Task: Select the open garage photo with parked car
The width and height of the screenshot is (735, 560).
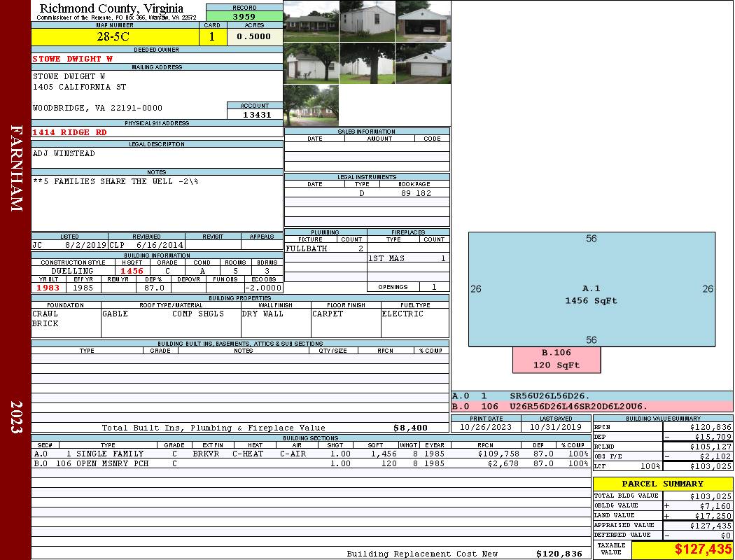Action: (422, 21)
